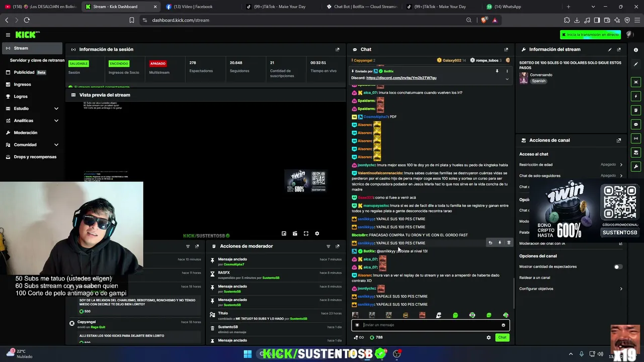This screenshot has width=644, height=362.
Task: Switch to the WhatsApp browser tab
Action: click(521, 7)
